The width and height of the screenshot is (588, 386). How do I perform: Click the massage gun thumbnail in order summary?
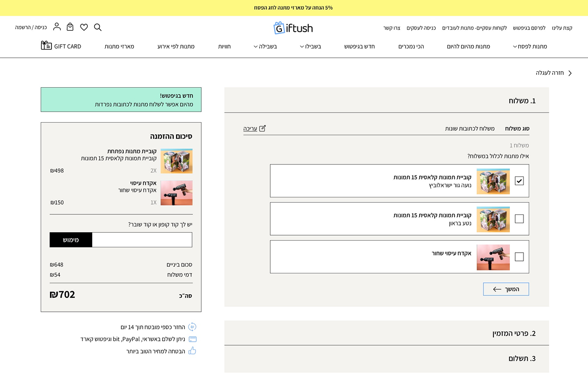[x=177, y=193]
